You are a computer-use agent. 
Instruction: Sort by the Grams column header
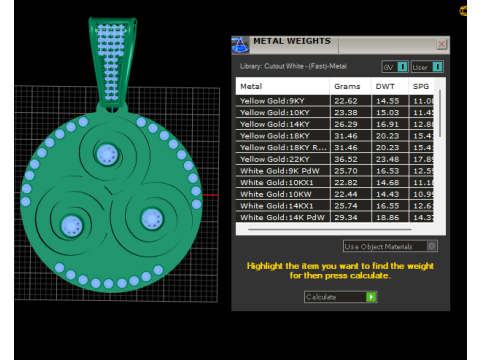[350, 86]
